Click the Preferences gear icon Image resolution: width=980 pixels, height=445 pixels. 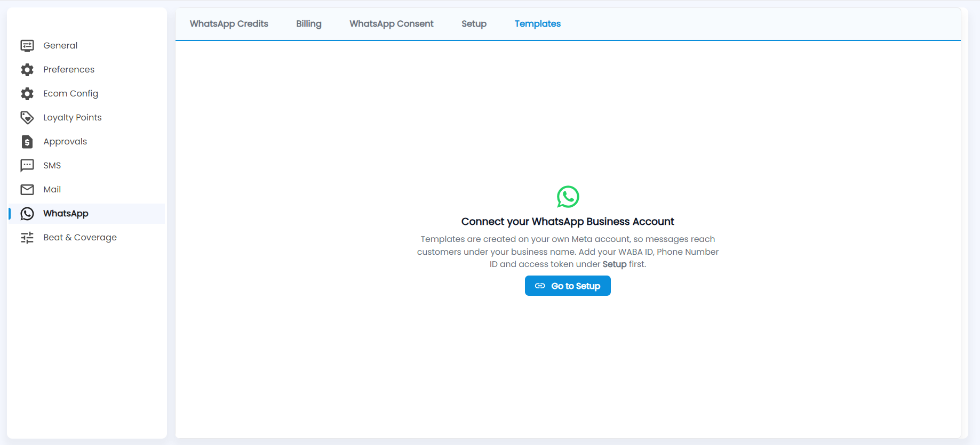coord(27,70)
